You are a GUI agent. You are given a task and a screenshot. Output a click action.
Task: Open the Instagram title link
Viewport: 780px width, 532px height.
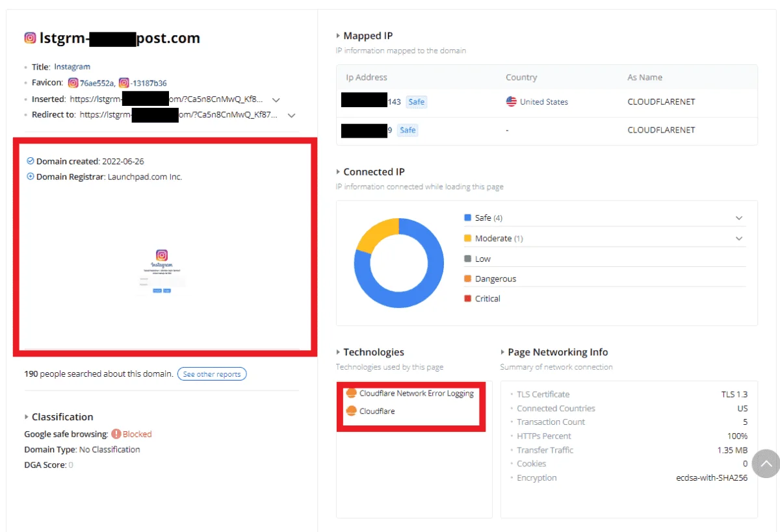[72, 67]
